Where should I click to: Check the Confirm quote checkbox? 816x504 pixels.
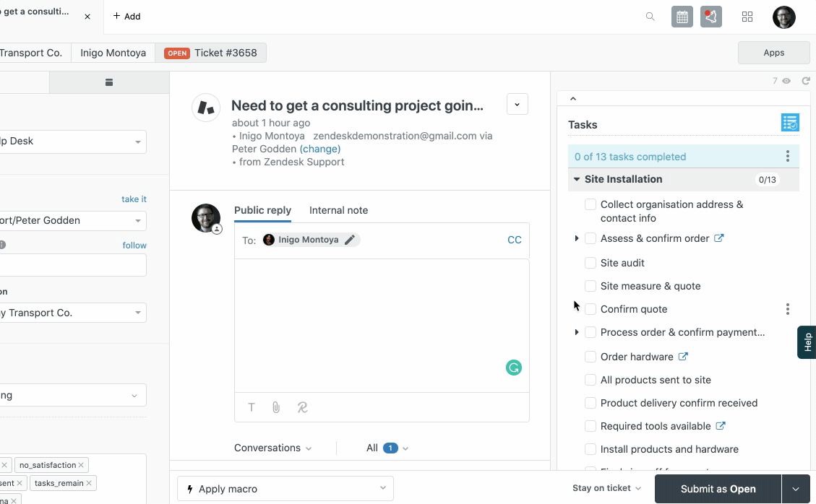(x=590, y=309)
